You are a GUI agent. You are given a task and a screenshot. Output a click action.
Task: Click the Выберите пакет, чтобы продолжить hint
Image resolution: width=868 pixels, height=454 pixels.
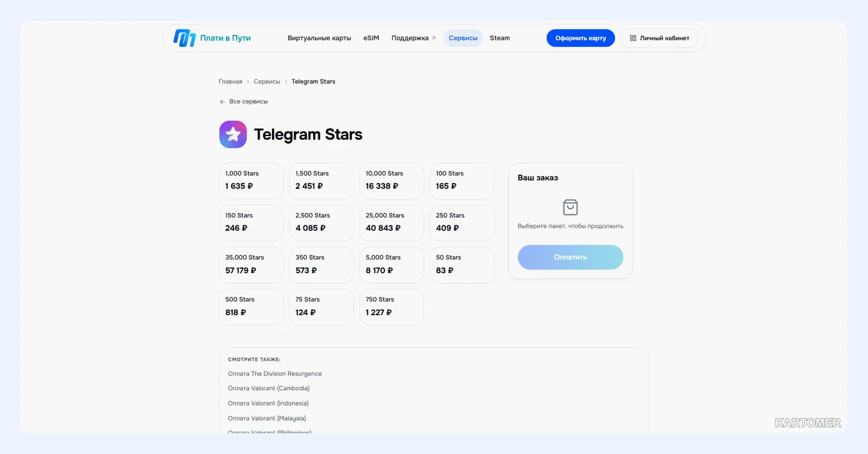571,226
